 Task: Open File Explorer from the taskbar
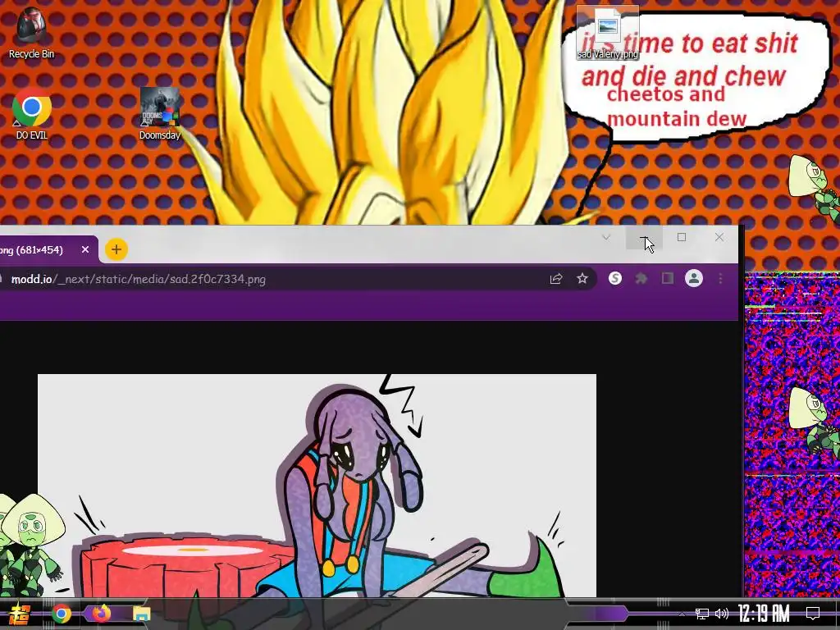tap(142, 614)
